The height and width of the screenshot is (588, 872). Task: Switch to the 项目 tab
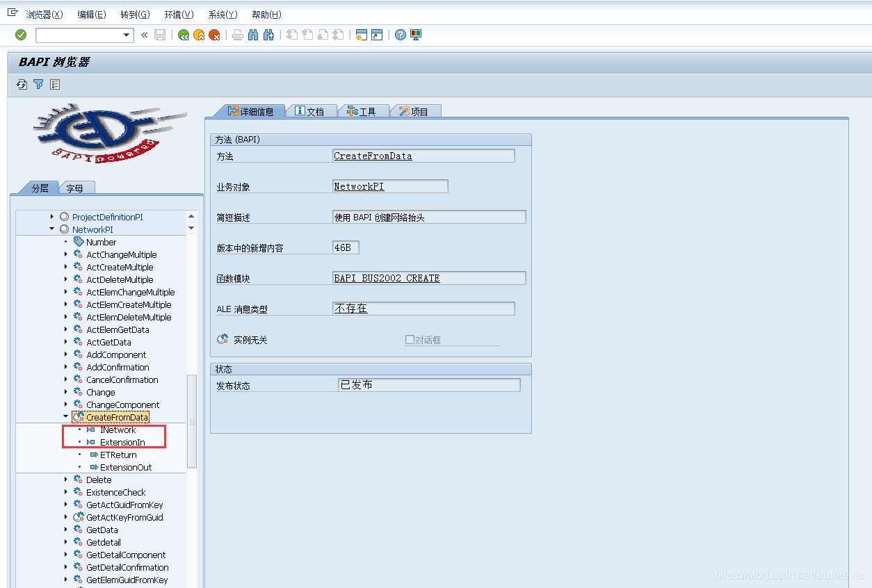(x=414, y=111)
